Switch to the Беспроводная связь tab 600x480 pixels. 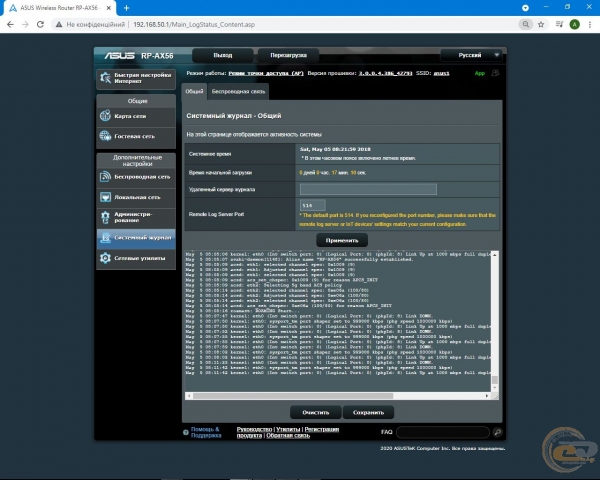coord(238,91)
